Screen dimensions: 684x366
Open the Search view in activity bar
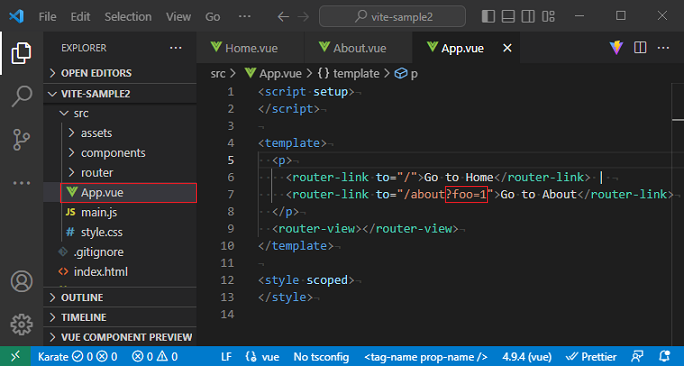click(x=21, y=96)
